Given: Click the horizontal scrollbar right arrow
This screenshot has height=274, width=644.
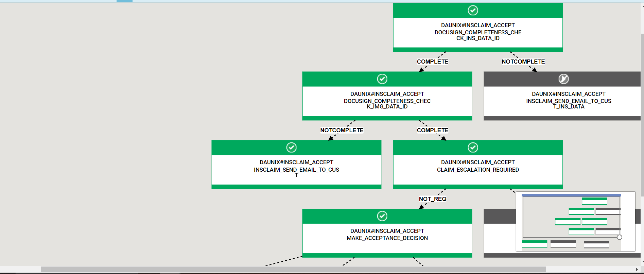Looking at the screenshot, I should 637,269.
